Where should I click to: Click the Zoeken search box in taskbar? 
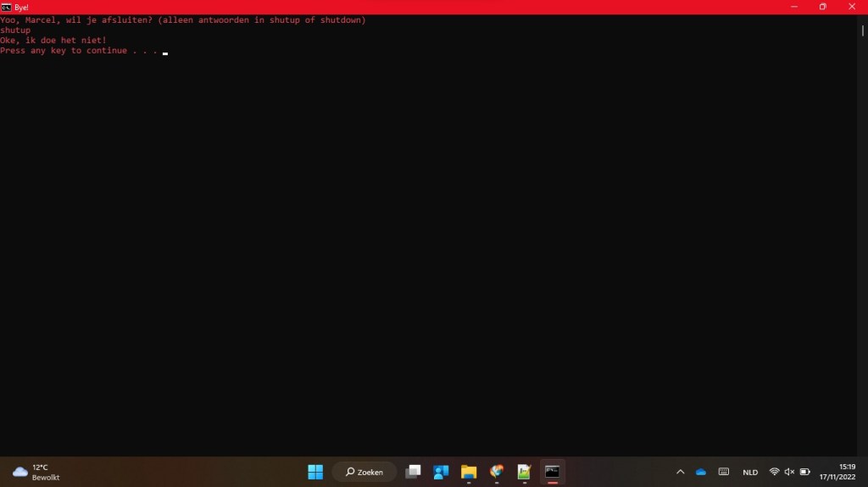[364, 472]
